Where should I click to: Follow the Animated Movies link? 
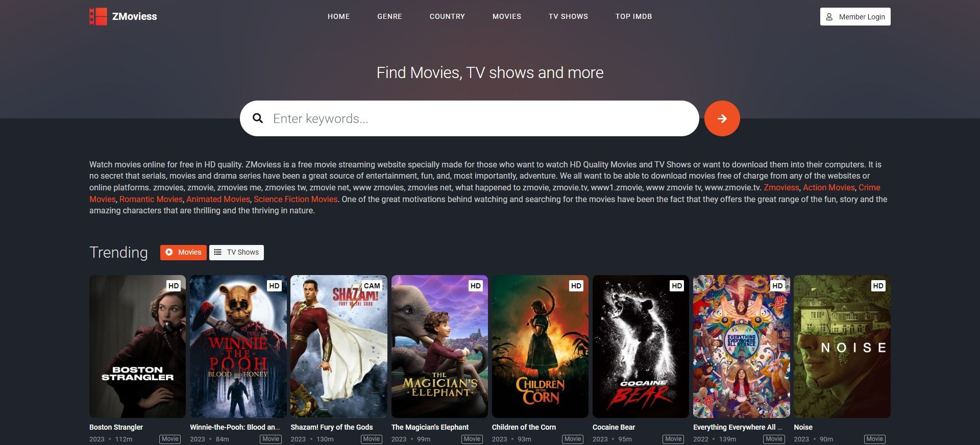point(218,199)
